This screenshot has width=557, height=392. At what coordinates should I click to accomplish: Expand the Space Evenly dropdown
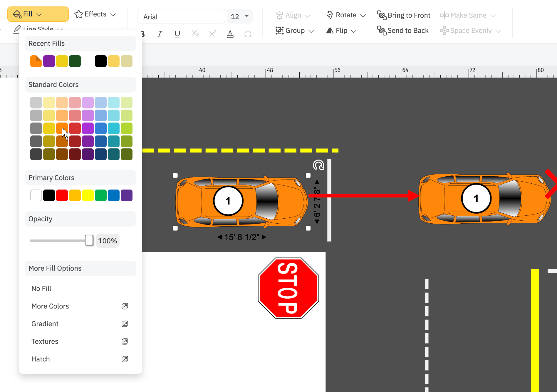[498, 30]
